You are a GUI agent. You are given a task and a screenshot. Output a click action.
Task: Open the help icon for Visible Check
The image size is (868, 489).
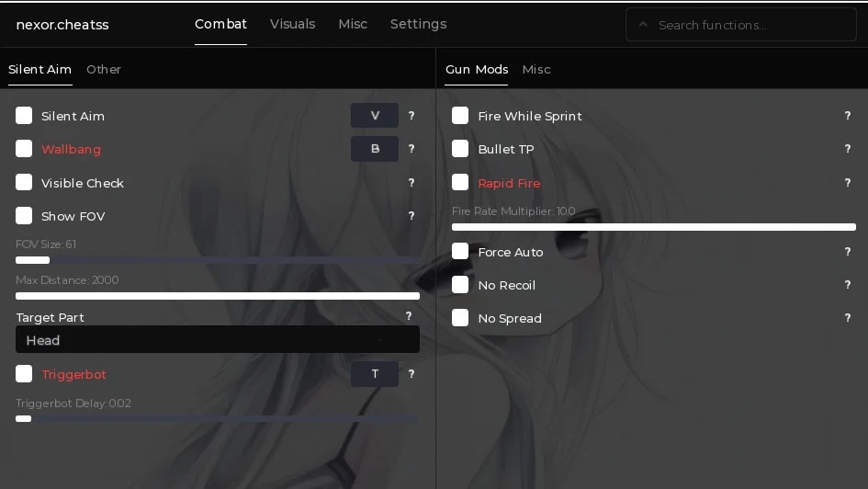(x=411, y=183)
